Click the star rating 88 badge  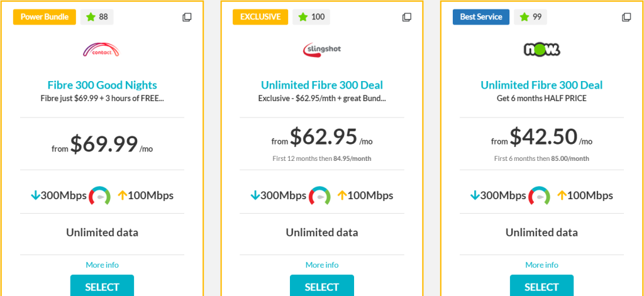(x=97, y=17)
